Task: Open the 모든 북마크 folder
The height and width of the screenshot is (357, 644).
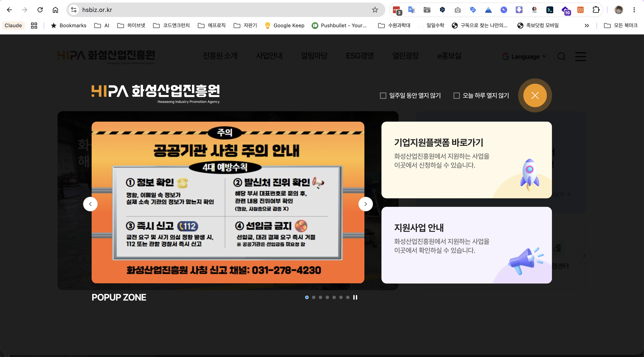Action: tap(621, 25)
